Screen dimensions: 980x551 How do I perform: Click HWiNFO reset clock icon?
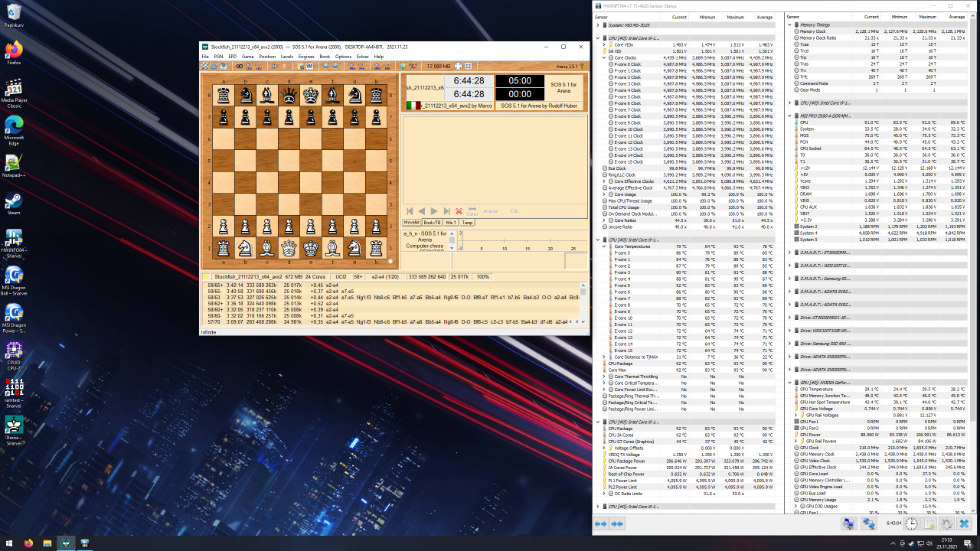(x=911, y=523)
